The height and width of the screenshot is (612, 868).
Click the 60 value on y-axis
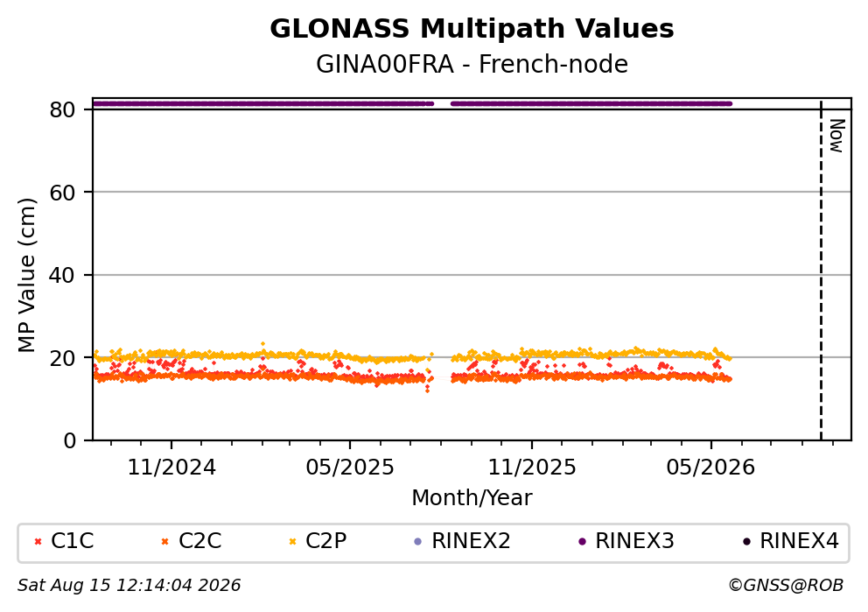(62, 193)
